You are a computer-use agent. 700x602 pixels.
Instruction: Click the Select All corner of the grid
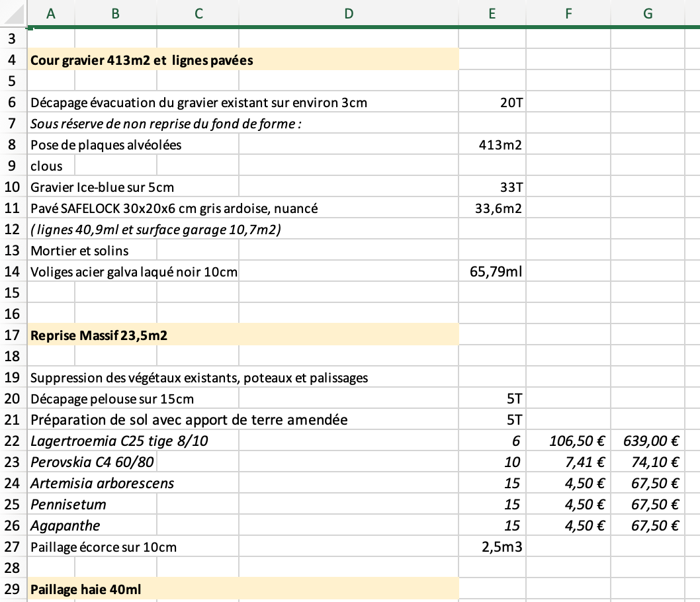coord(13,13)
